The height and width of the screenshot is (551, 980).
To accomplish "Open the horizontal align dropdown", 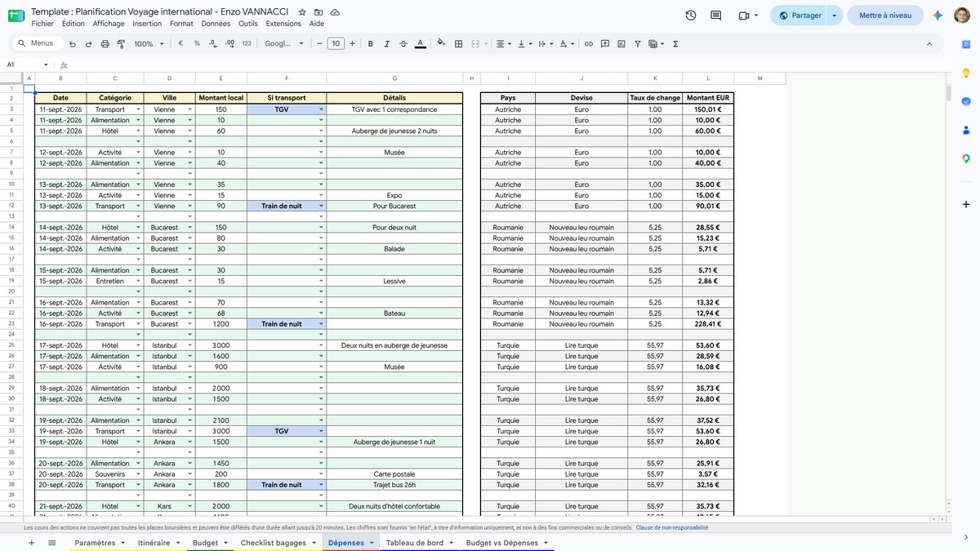I will pyautogui.click(x=504, y=44).
